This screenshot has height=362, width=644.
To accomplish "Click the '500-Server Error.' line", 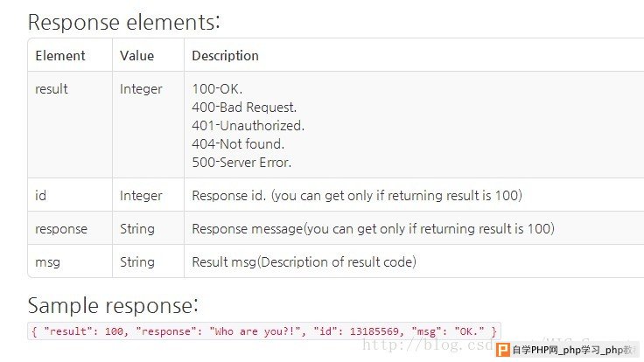I will pos(241,163).
